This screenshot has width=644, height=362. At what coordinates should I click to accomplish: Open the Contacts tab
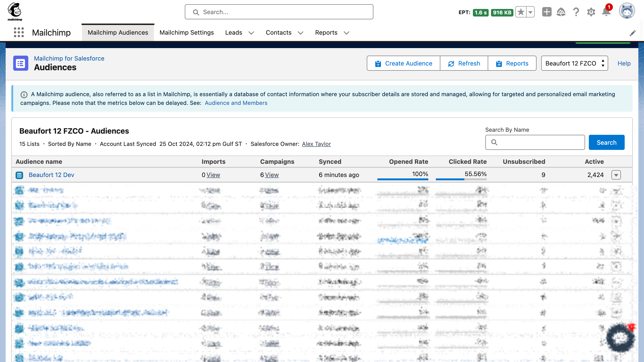[278, 33]
